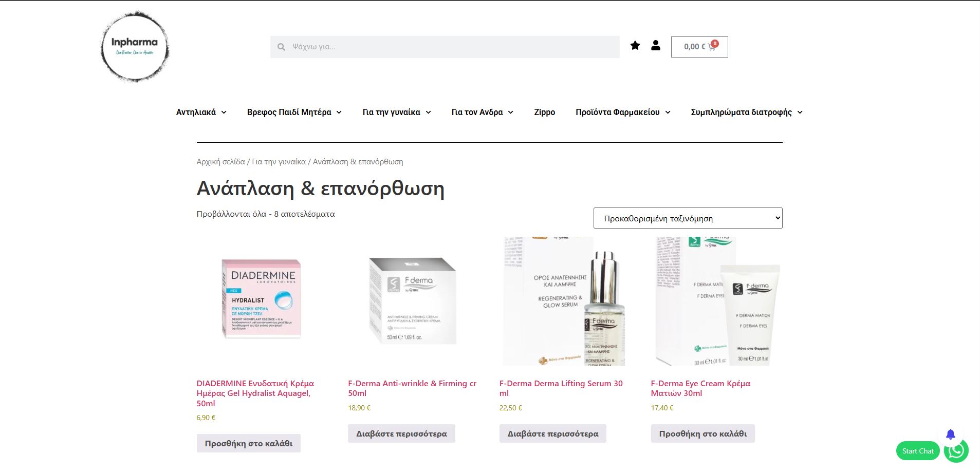The height and width of the screenshot is (473, 980).
Task: Expand the Για την γυναίκα chevron
Action: [x=429, y=112]
